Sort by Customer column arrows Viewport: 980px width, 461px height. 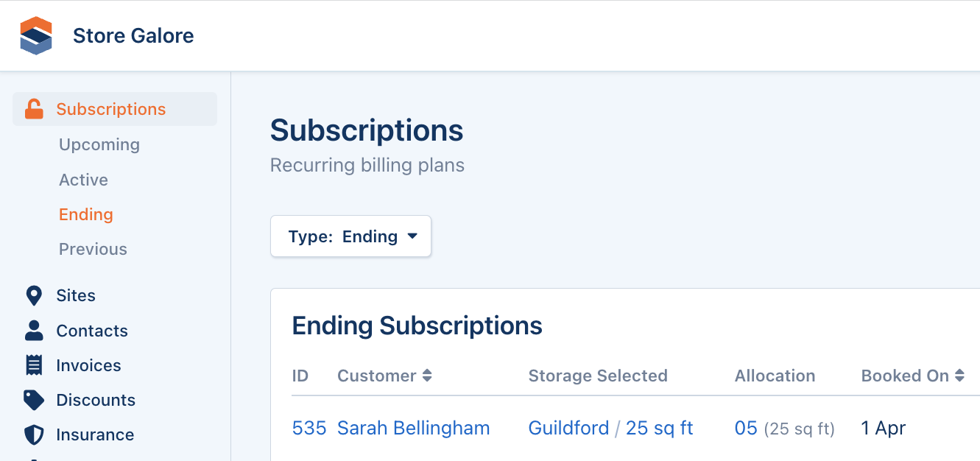427,376
